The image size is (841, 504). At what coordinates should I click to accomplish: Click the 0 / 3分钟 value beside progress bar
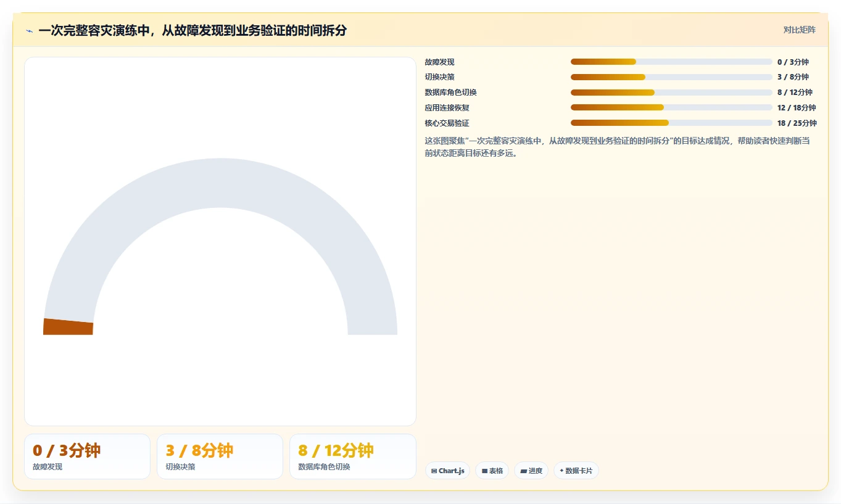click(793, 62)
